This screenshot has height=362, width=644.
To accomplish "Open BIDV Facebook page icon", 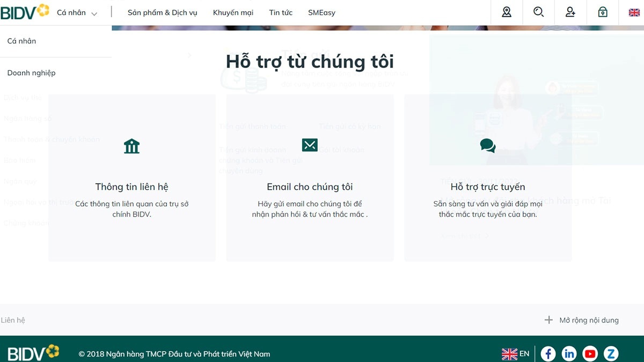I will tap(548, 353).
